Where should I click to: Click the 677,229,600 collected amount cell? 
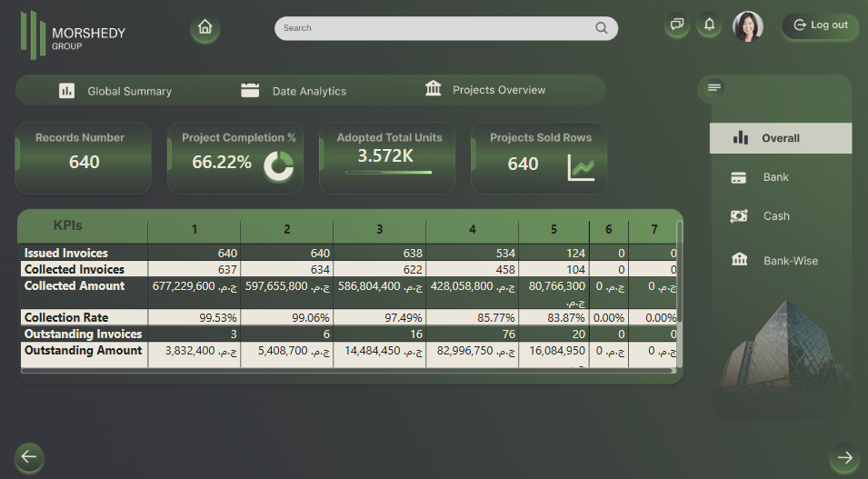tap(195, 293)
